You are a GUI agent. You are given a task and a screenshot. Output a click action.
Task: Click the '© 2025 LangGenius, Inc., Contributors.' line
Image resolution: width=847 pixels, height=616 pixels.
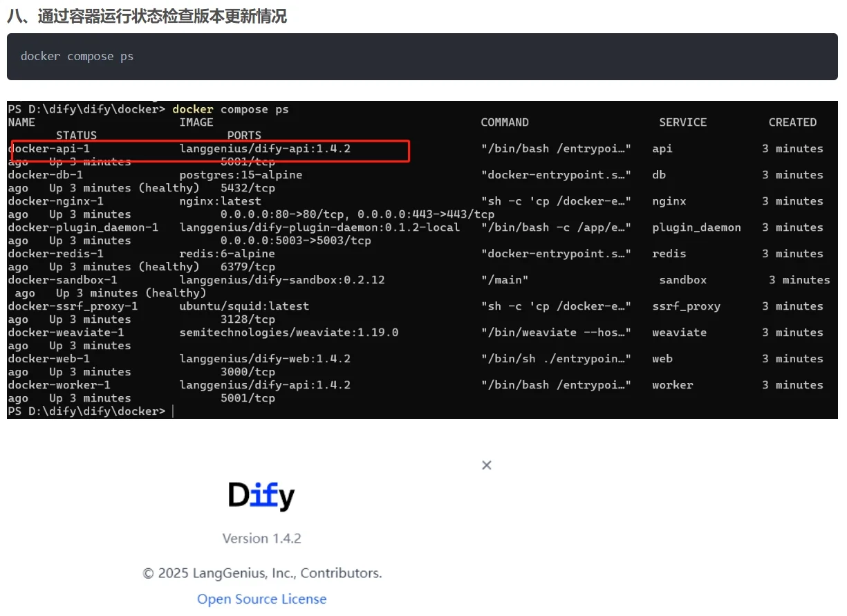[262, 573]
